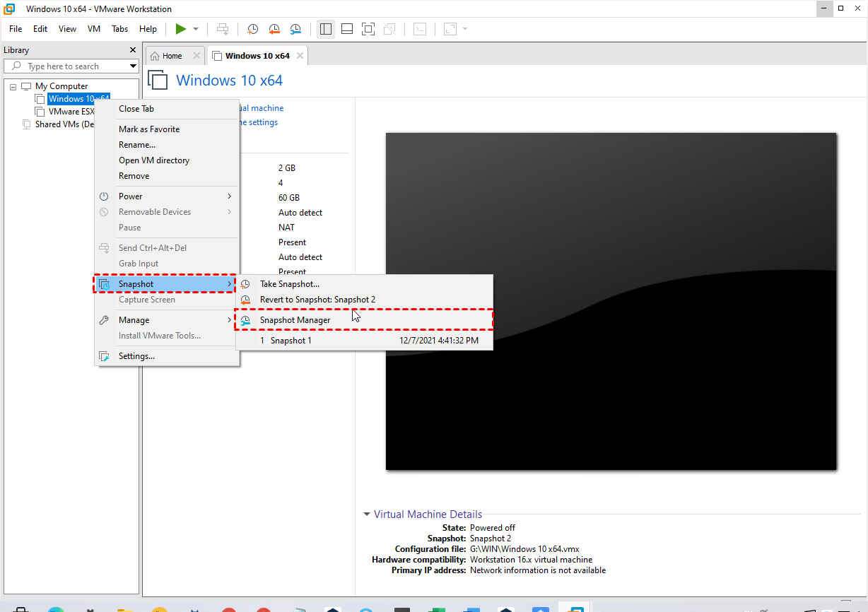
Task: Click Take Snapshot icon in toolbar
Action: (x=252, y=29)
